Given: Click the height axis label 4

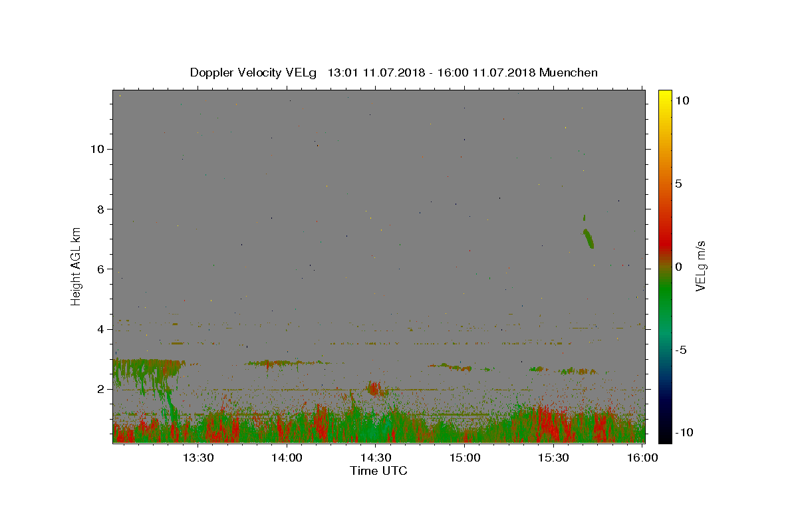Looking at the screenshot, I should tap(101, 329).
